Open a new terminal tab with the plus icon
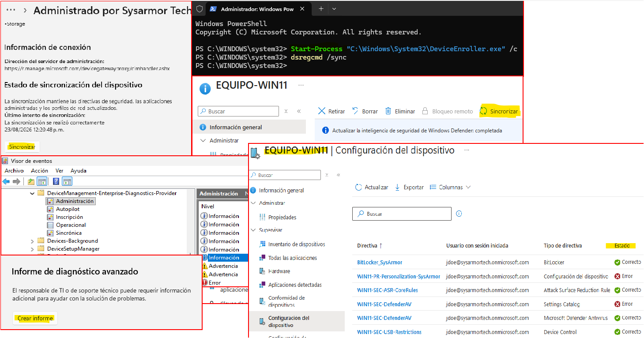This screenshot has height=338, width=644. point(321,9)
